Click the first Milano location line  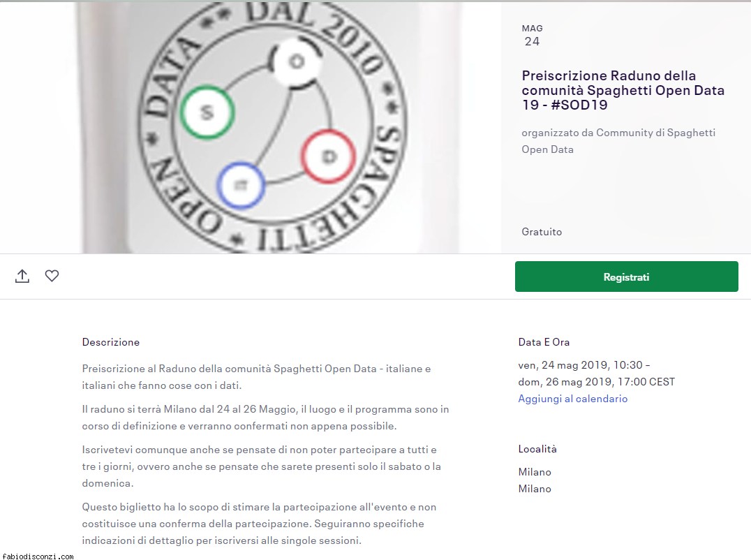[535, 472]
